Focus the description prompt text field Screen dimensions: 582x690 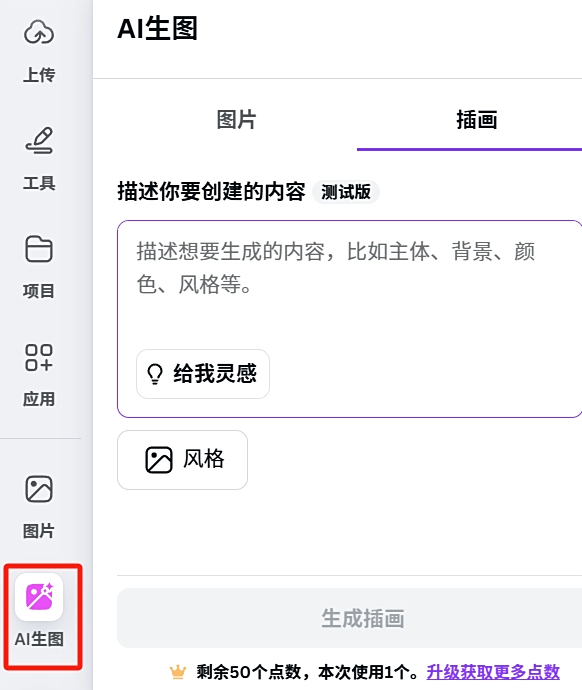[x=350, y=319]
